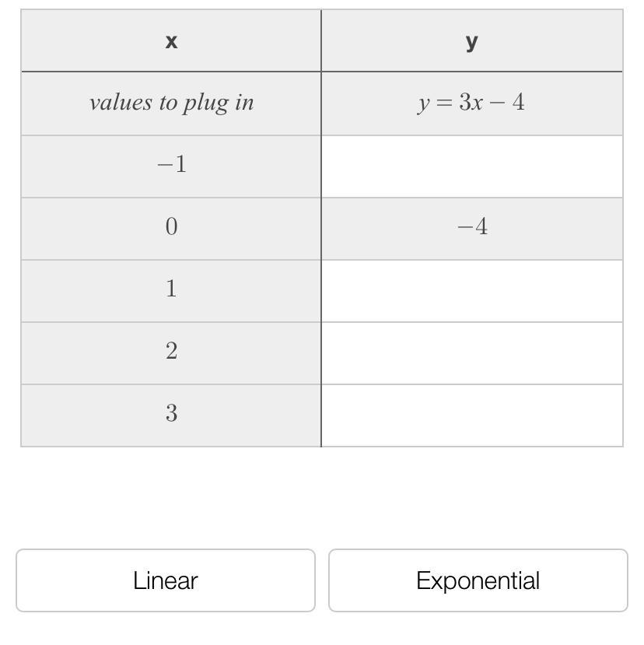The height and width of the screenshot is (645, 644).
Task: Click the y cell containing −4
Action: [472, 227]
